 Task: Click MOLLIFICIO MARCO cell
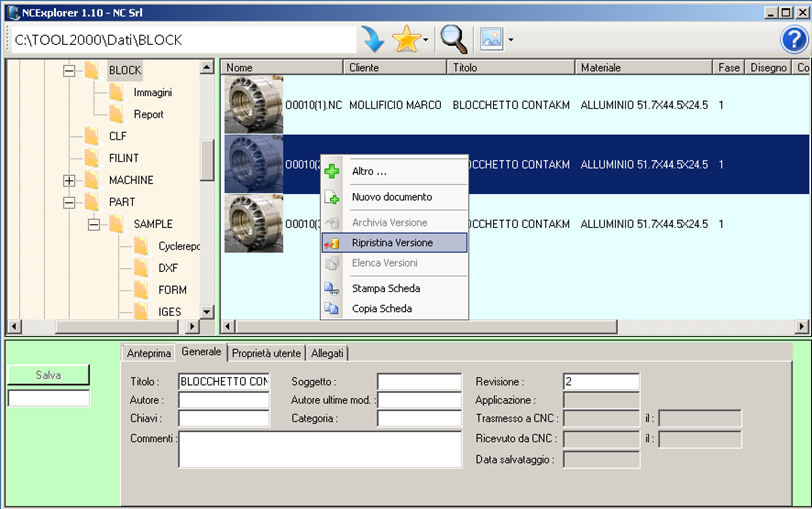395,105
